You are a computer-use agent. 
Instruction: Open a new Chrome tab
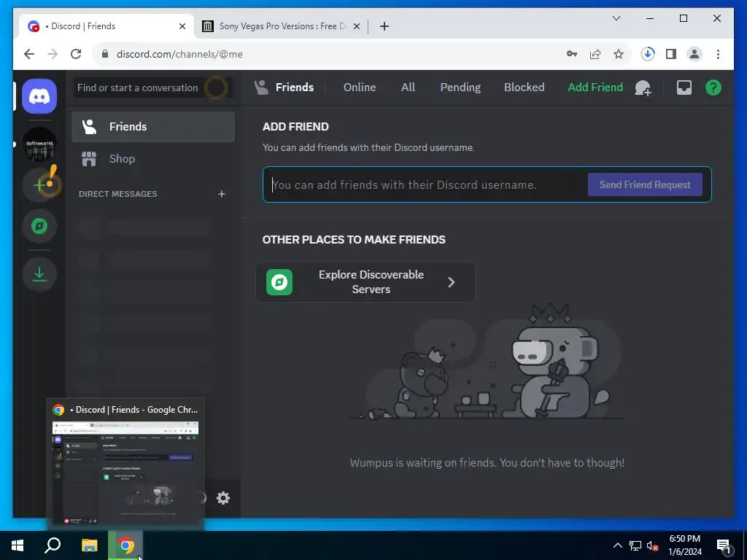coord(384,27)
